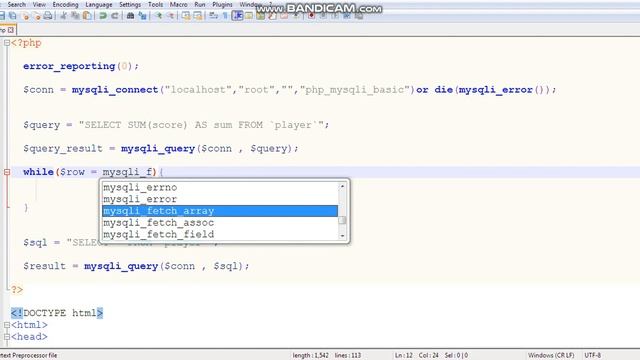Click the Undo toolbar icon
This screenshot has width=640, height=360.
(103, 16)
